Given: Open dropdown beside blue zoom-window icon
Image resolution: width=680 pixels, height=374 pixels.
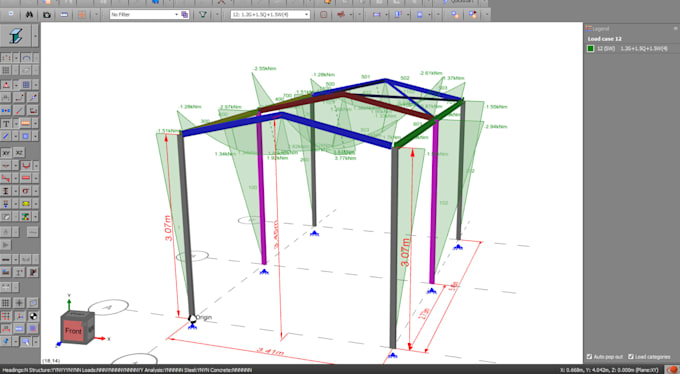Looking at the screenshot, I should point(36,341).
